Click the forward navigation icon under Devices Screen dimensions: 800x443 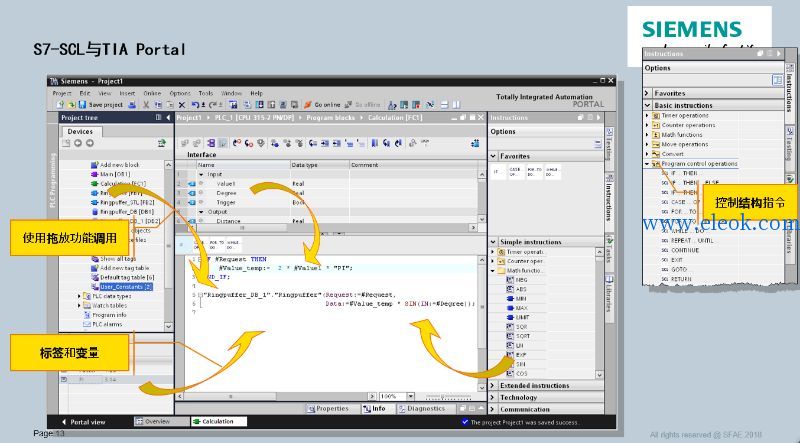pos(90,143)
